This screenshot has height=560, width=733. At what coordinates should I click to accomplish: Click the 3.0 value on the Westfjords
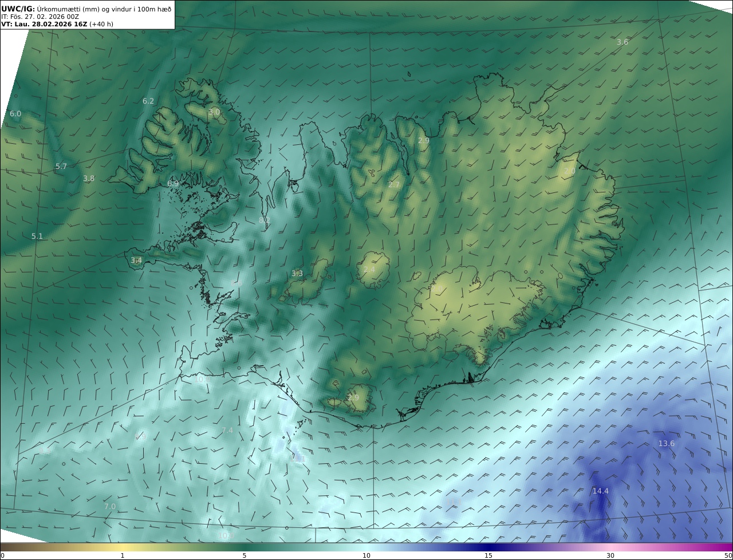tap(214, 112)
